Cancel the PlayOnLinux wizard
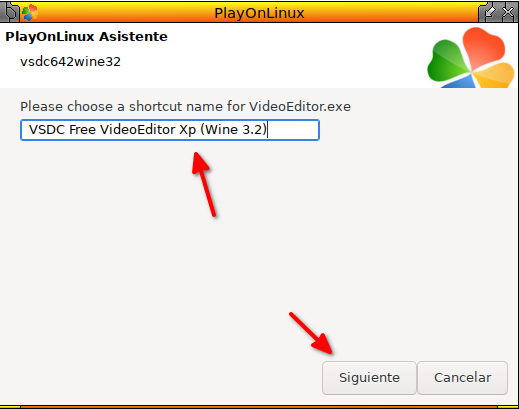 [x=463, y=378]
